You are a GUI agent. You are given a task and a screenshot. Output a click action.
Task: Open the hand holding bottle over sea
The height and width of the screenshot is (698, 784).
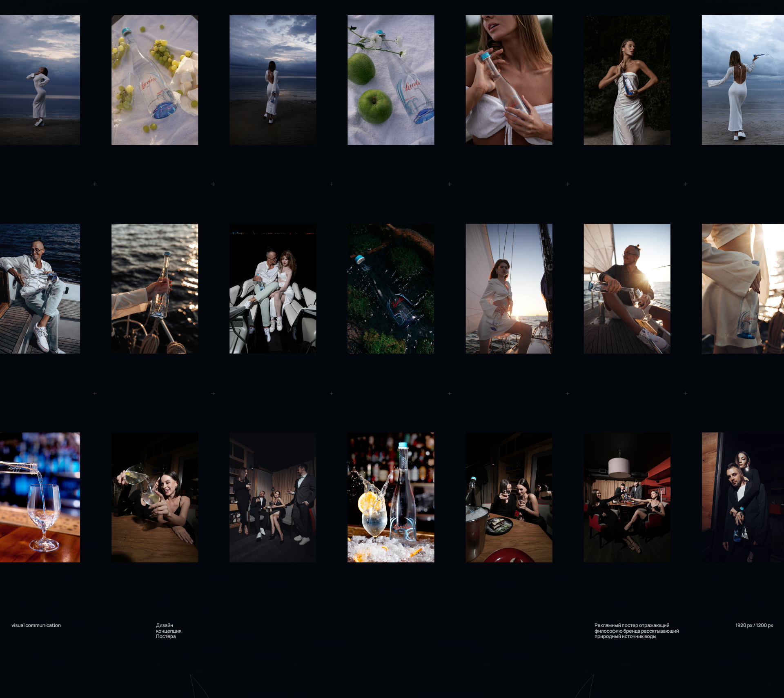155,288
